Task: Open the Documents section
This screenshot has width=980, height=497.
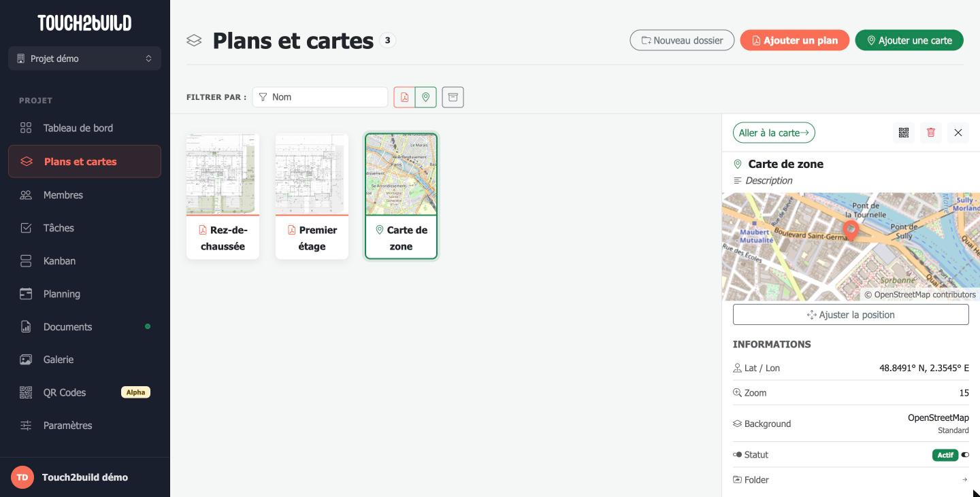Action: [x=85, y=327]
